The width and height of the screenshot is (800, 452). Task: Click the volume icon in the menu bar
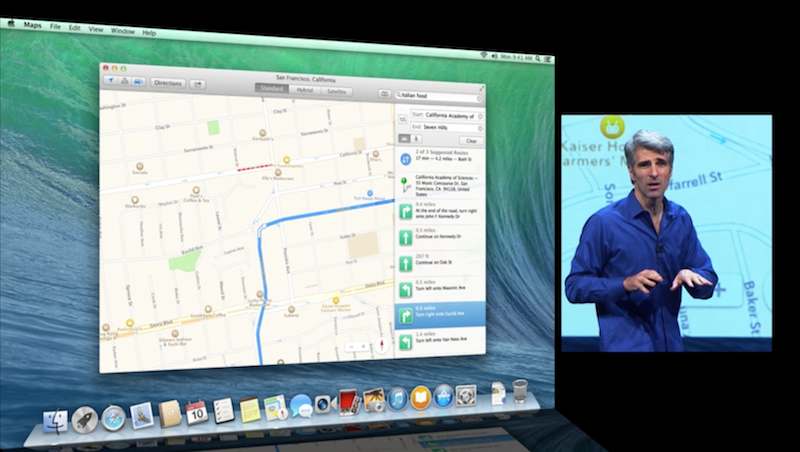pyautogui.click(x=493, y=56)
